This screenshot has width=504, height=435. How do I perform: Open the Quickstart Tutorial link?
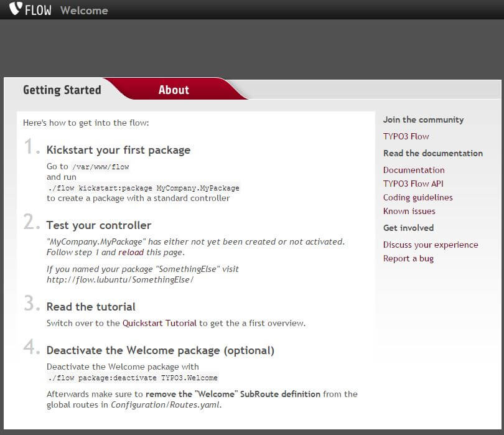coord(159,323)
